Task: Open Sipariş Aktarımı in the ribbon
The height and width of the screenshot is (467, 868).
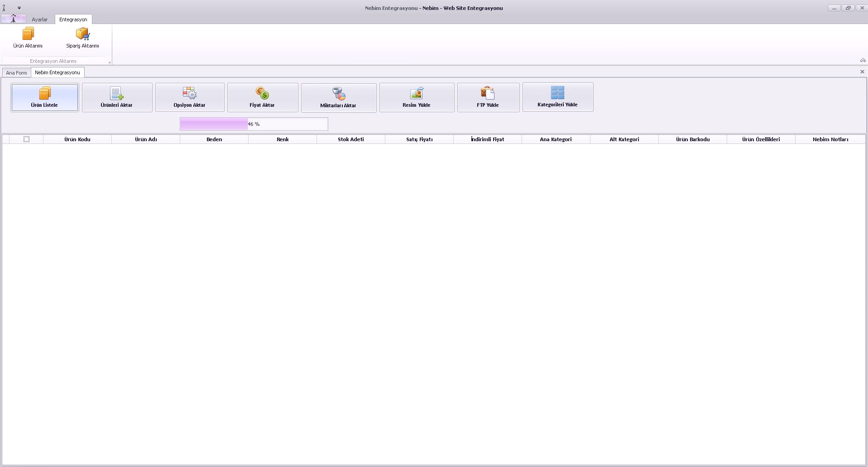Action: 82,38
